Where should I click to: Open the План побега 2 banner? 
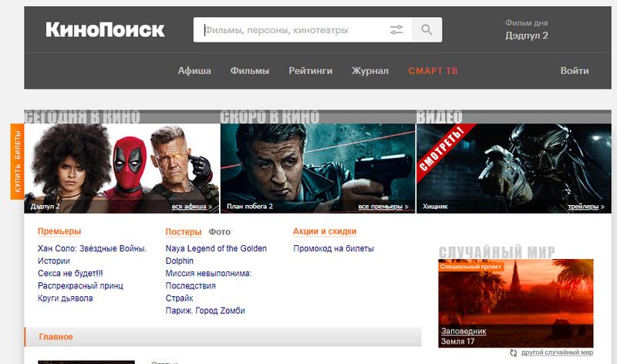(318, 168)
